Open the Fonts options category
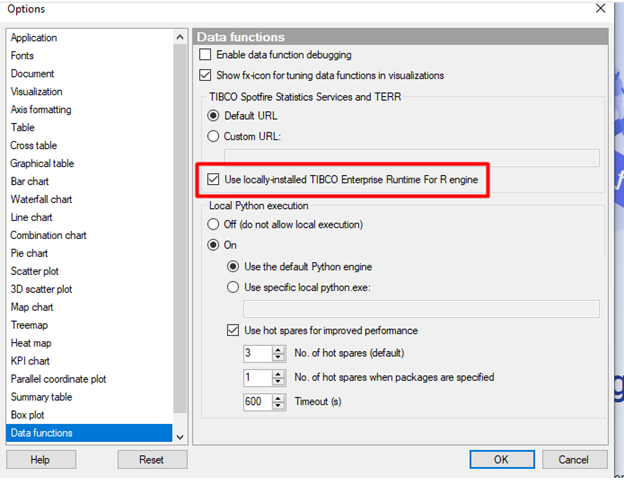 (x=90, y=56)
